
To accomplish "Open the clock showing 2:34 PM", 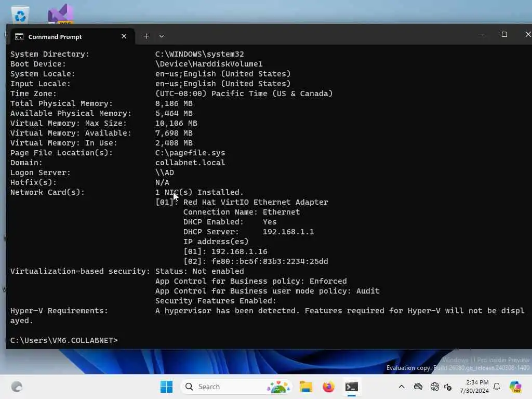I will [474, 387].
